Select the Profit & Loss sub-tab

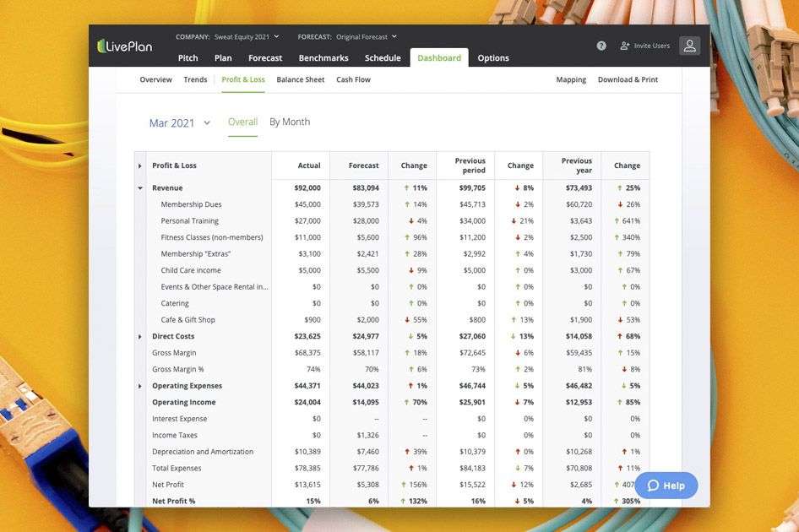coord(243,79)
